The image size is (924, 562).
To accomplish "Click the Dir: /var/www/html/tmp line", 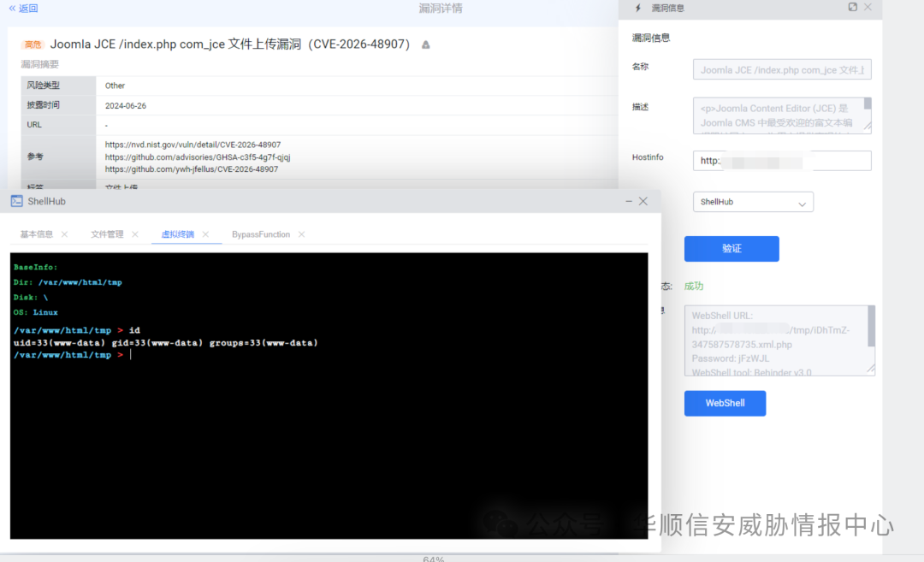I will coord(68,283).
